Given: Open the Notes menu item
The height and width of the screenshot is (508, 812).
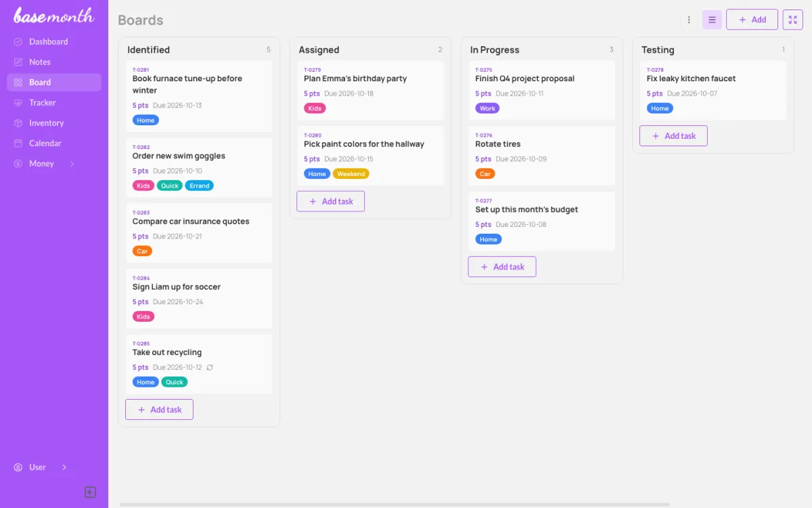Looking at the screenshot, I should coord(54,62).
